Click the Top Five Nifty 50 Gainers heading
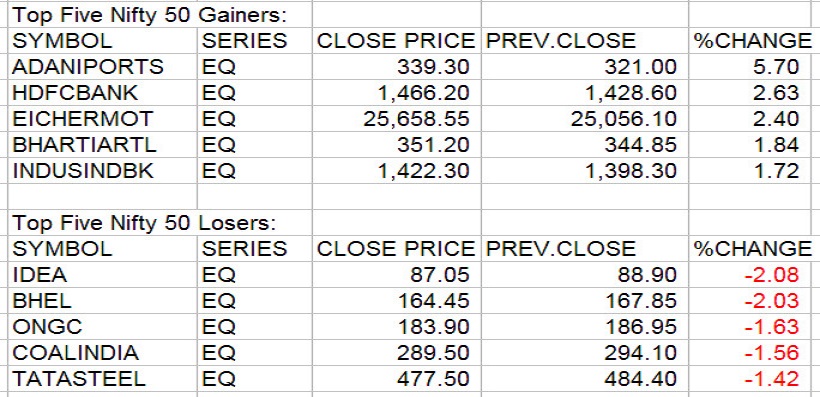Screen dimensions: 820x397 tap(150, 15)
